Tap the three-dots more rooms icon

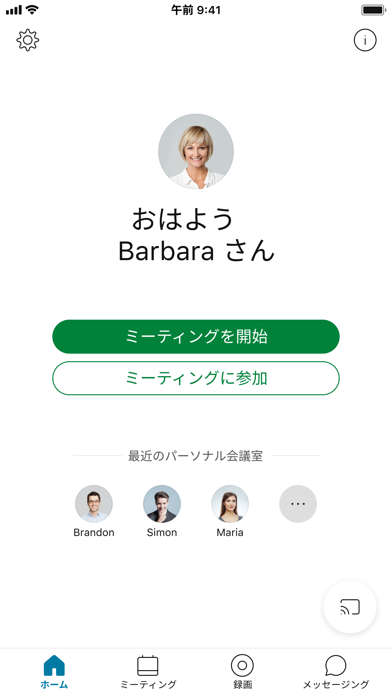[298, 504]
